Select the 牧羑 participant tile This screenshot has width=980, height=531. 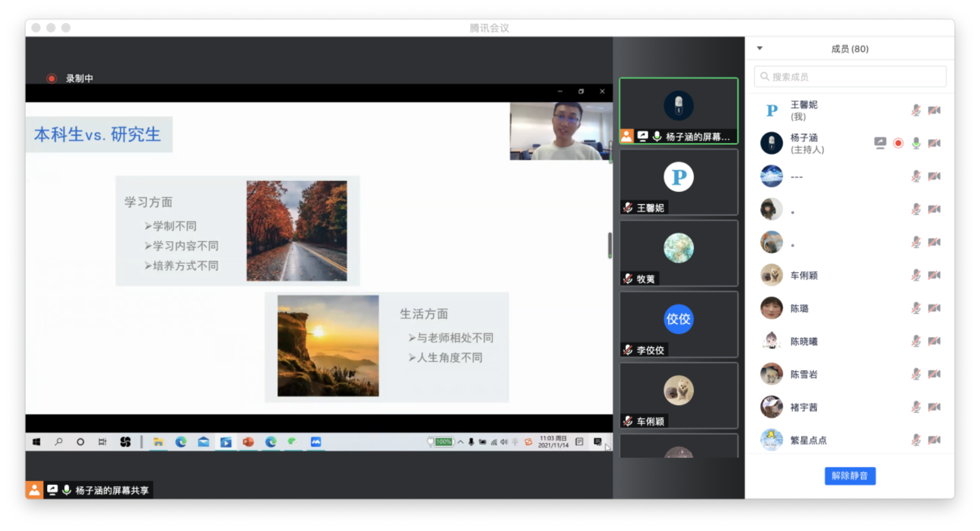[678, 253]
